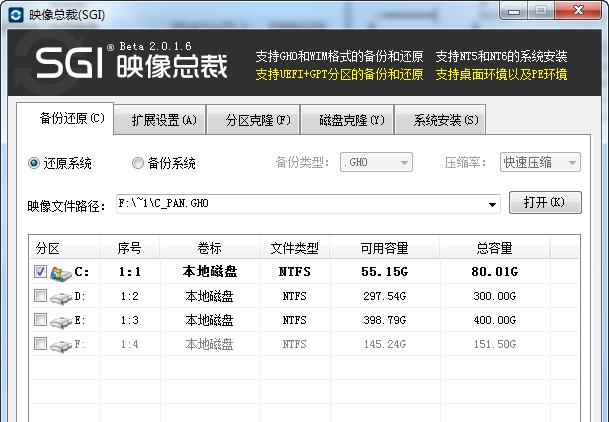Open the 压缩率 快速压缩 dropdown
The width and height of the screenshot is (609, 422).
pyautogui.click(x=540, y=162)
